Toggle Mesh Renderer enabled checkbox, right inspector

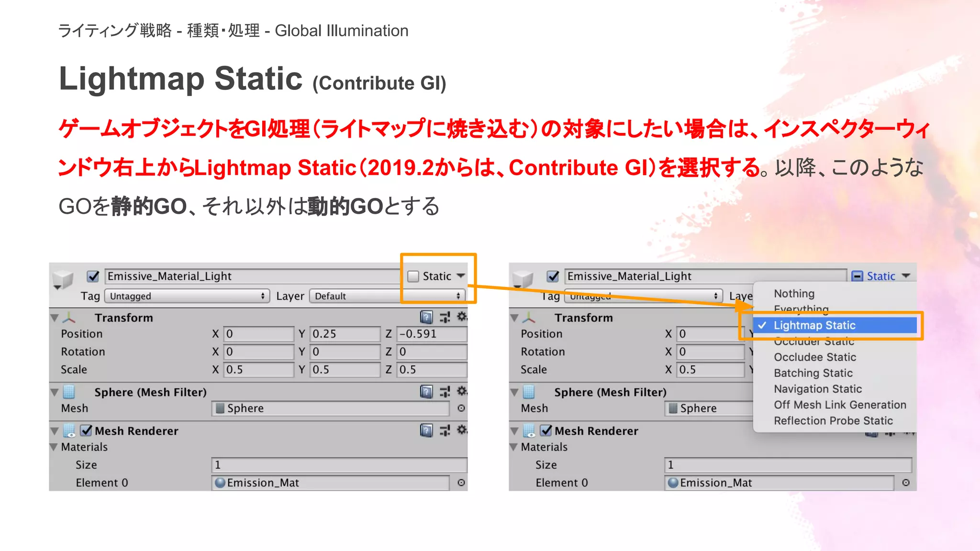[546, 430]
